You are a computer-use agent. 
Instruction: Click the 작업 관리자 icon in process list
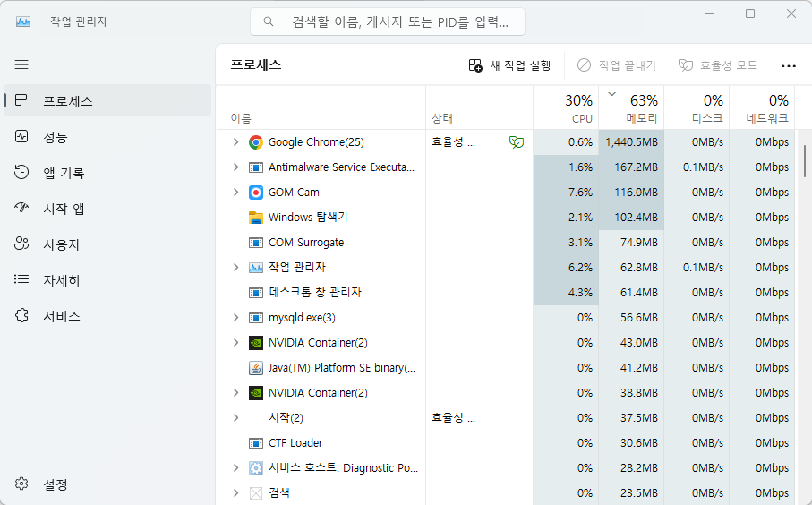coord(256,268)
